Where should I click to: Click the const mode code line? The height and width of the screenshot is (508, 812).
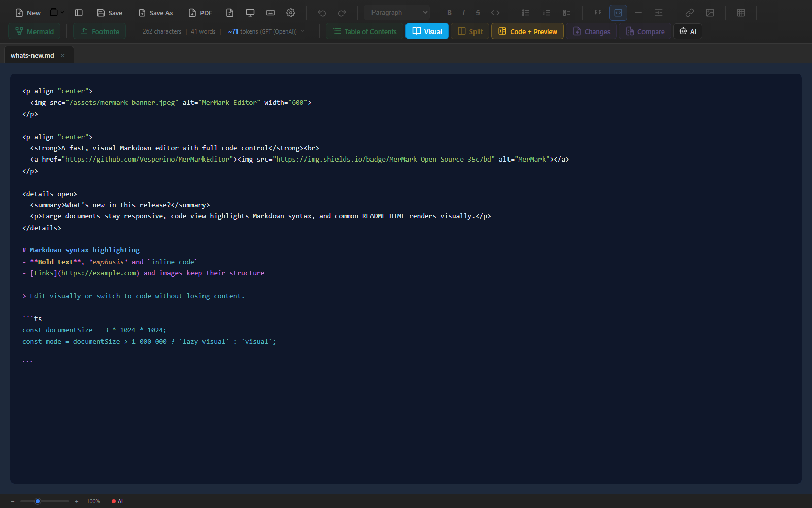(x=149, y=342)
